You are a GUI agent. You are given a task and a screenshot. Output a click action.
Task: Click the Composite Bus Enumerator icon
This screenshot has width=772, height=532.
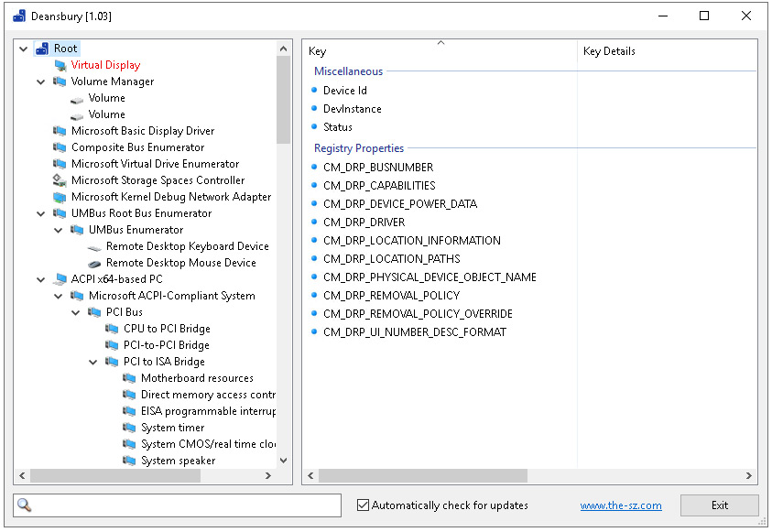pos(60,147)
